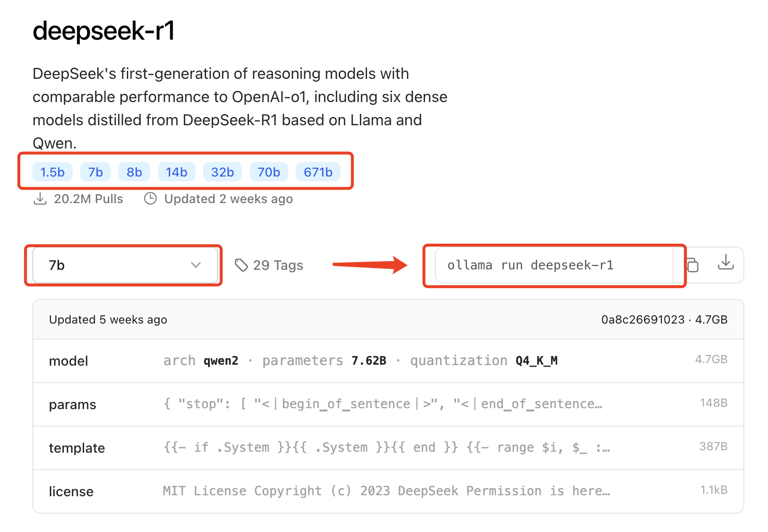Click the pulls download icon
Screen dimensions: 768x532
[x=40, y=199]
